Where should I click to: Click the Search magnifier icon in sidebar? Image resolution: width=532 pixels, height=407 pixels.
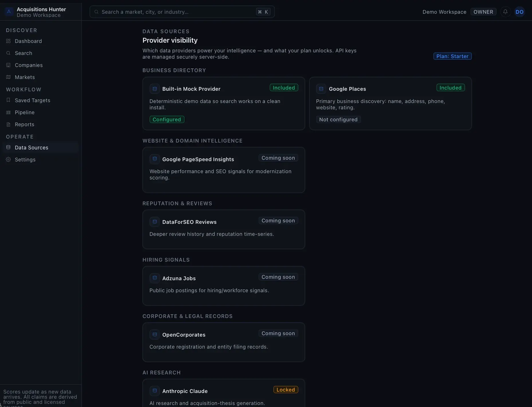[8, 53]
